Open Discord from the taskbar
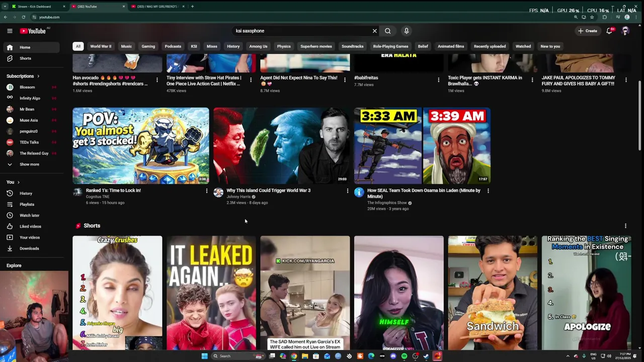The image size is (644, 362). pos(393,356)
